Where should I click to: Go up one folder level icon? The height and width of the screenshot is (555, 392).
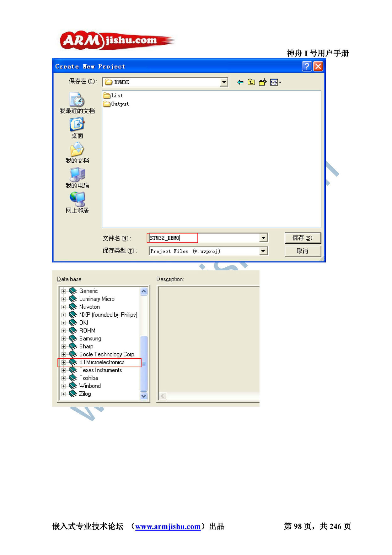[251, 82]
